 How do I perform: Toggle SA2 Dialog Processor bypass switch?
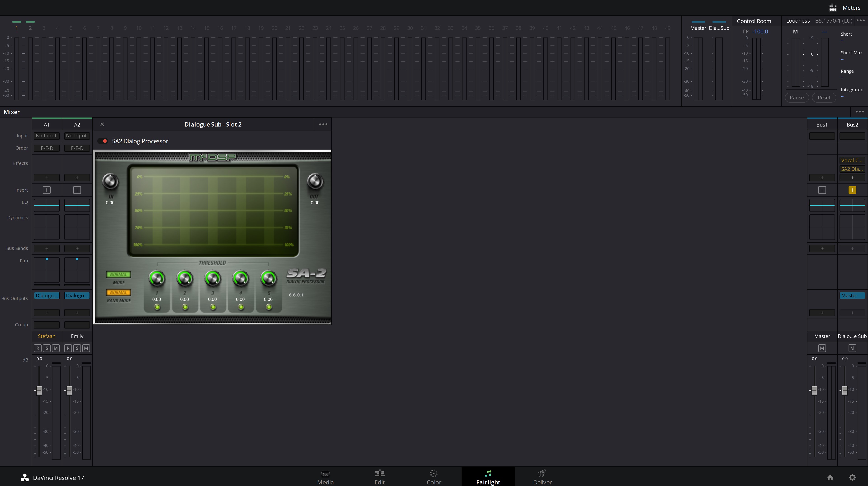coord(102,141)
